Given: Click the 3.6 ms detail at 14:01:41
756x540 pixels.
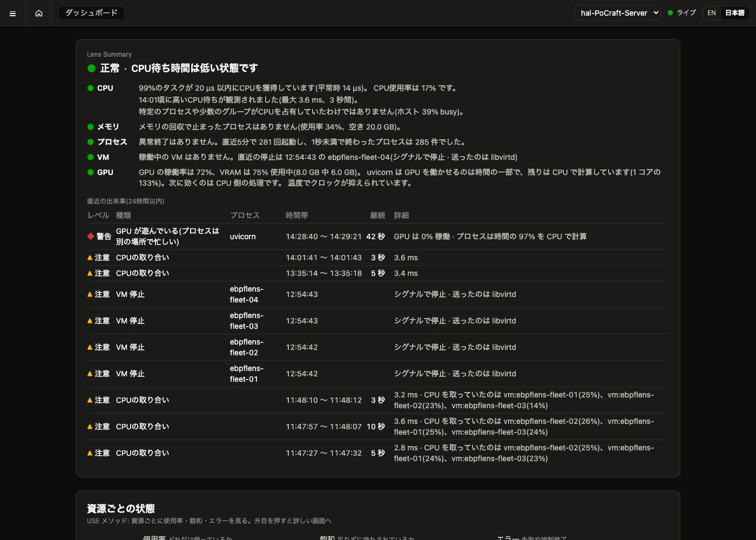Looking at the screenshot, I should coord(406,258).
